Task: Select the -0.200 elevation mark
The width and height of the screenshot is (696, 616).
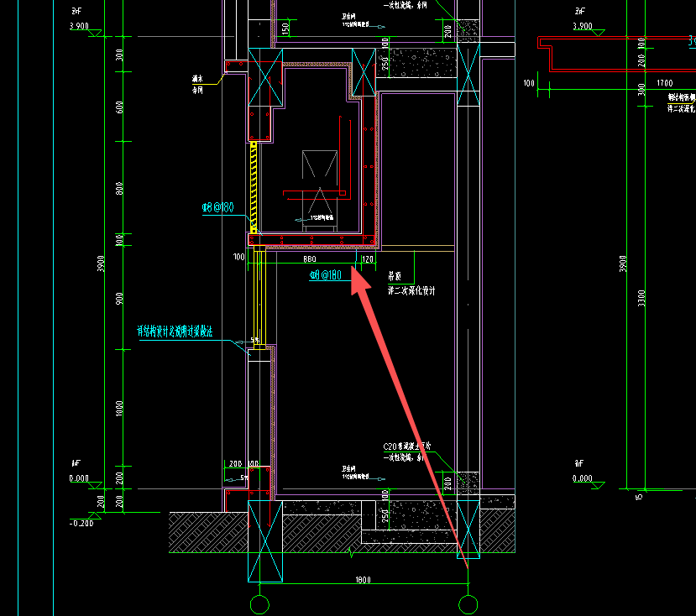Action: tap(81, 523)
